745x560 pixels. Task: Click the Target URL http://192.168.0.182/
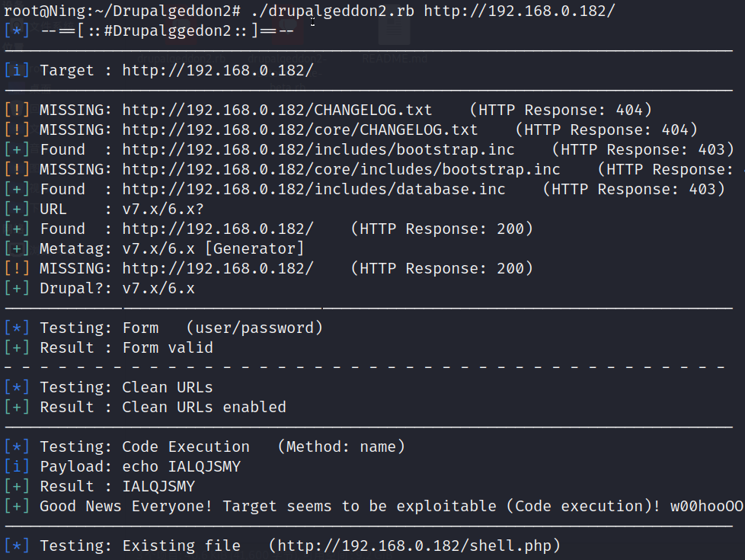click(218, 70)
